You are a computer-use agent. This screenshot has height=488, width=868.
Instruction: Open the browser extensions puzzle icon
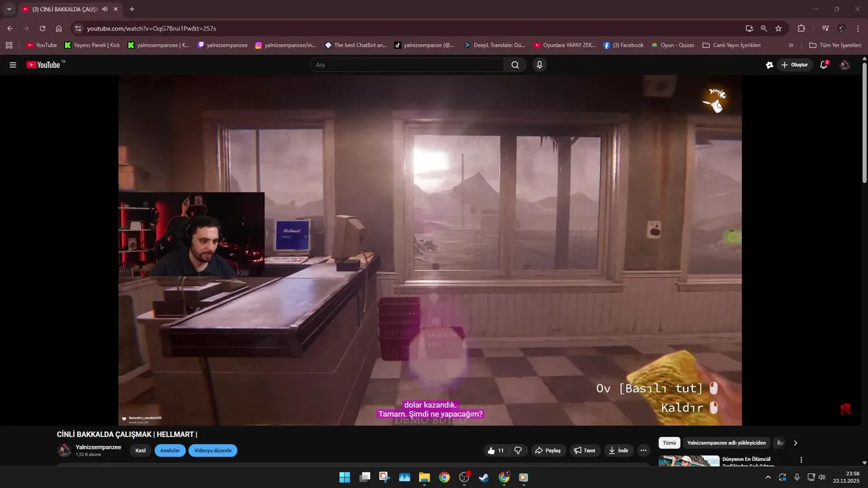[x=802, y=28]
